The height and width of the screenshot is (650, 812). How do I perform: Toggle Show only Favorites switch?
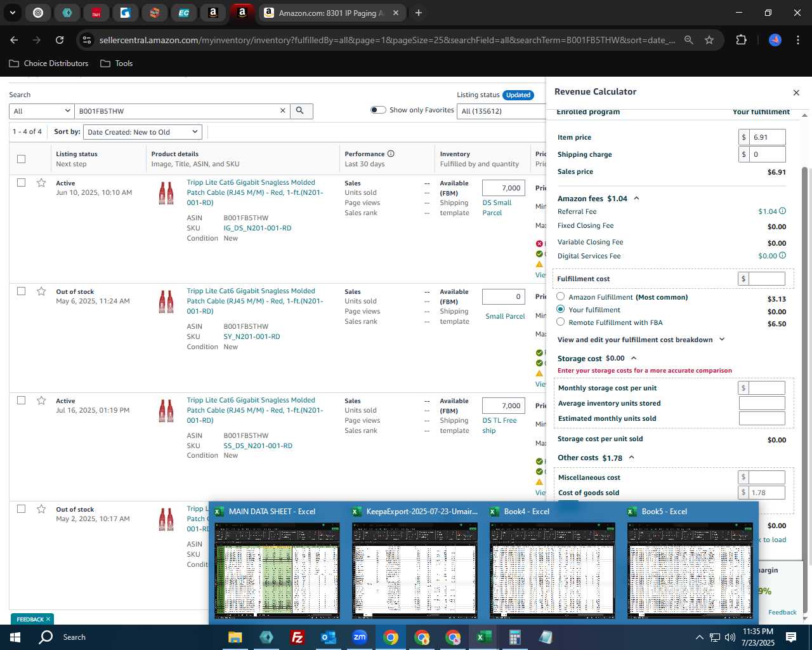coord(378,110)
